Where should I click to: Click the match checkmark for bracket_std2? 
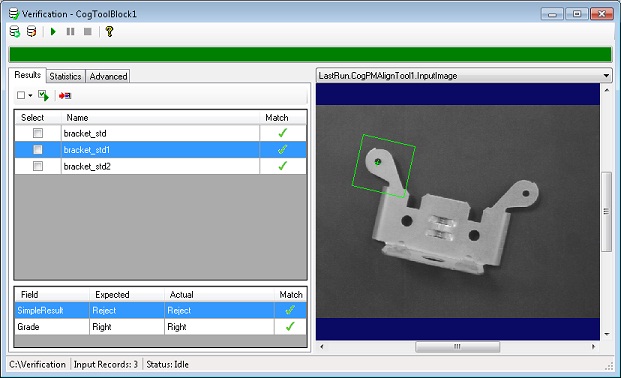pos(282,166)
